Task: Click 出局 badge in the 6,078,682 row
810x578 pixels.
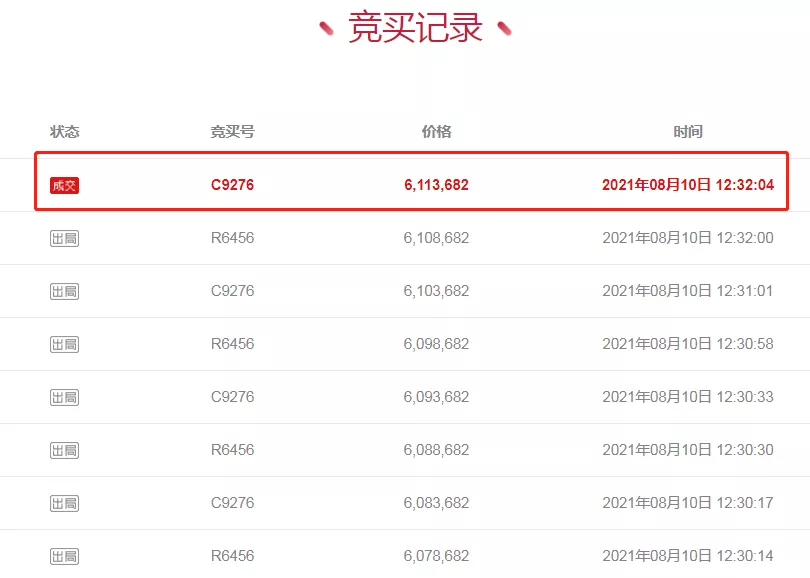Action: pos(65,557)
